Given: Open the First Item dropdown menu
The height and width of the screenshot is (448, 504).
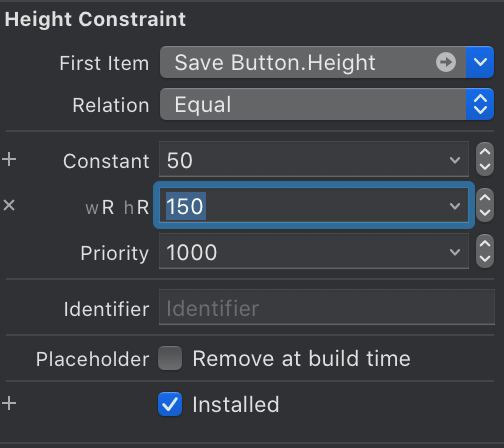Looking at the screenshot, I should (480, 62).
